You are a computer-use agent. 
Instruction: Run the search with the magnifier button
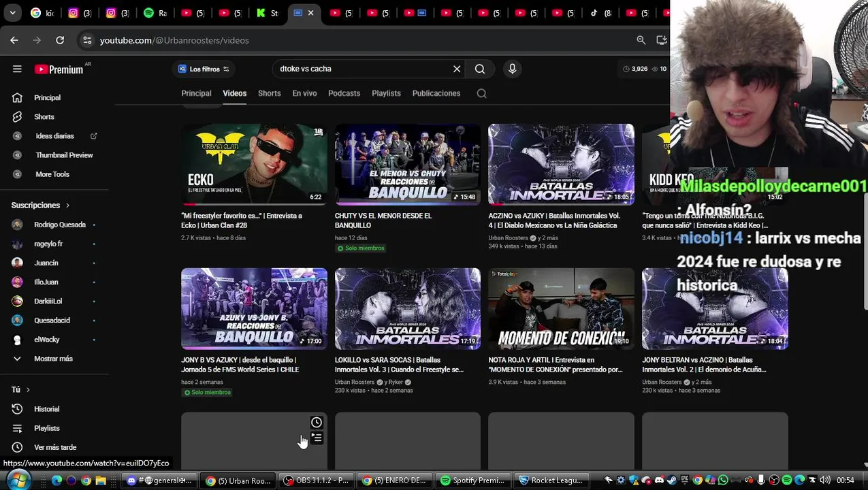pos(480,69)
